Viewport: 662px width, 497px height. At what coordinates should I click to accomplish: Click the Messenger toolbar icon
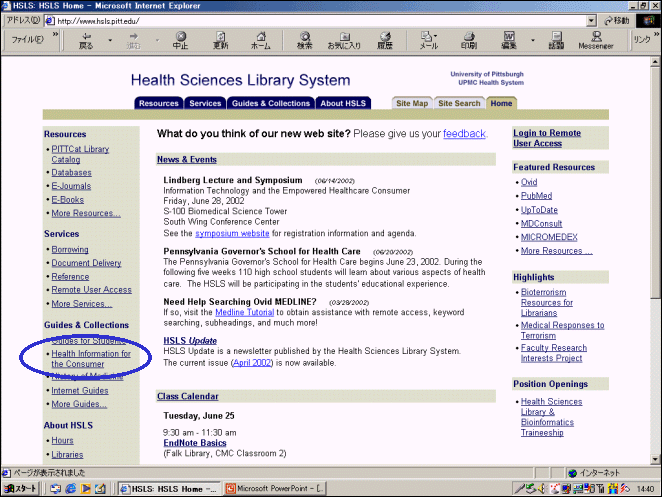pos(595,40)
